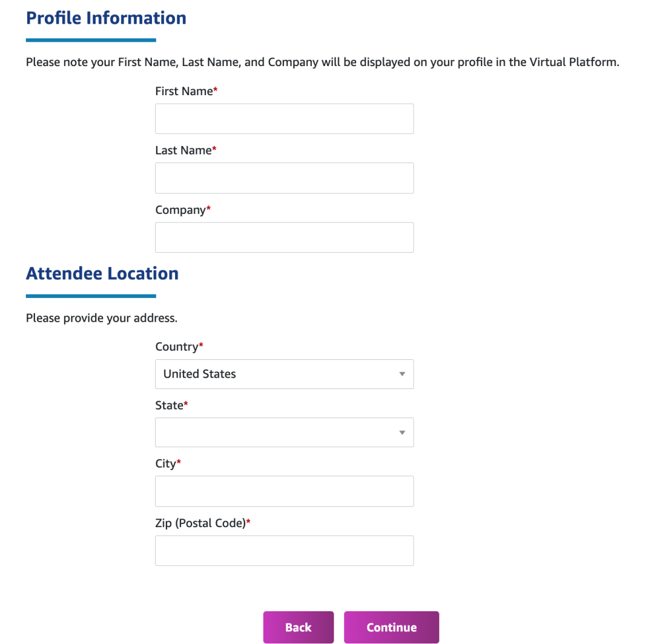Click the City label text
654x644 pixels.
coord(165,464)
